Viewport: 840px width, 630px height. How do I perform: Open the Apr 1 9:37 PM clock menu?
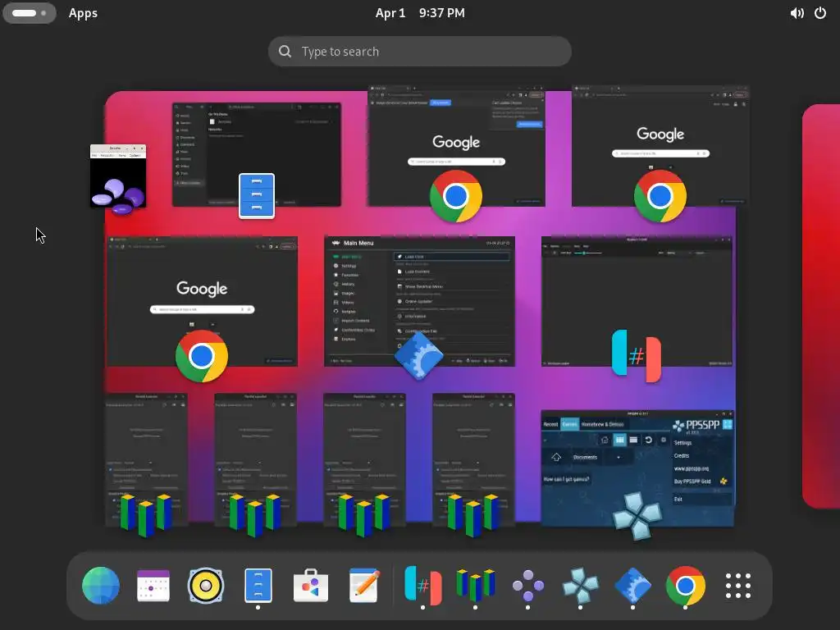coord(420,13)
